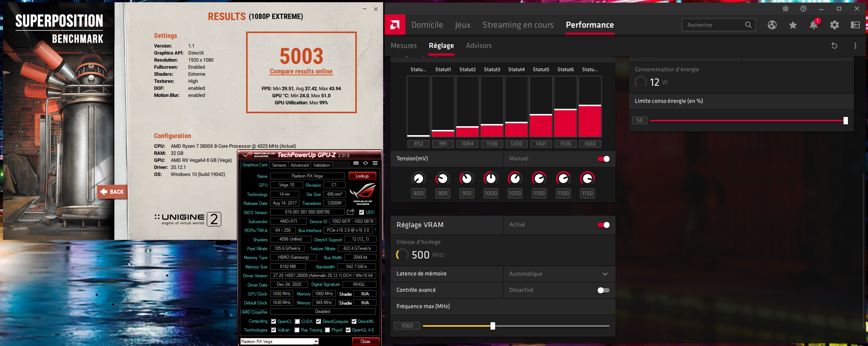Open GPU-Z hamburger menu icon

[x=375, y=163]
